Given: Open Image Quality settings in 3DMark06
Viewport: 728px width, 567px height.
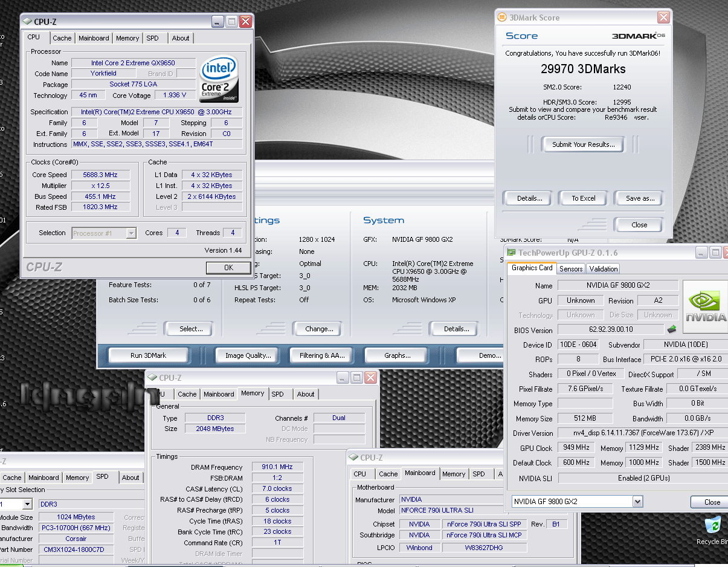Looking at the screenshot, I should [x=248, y=355].
